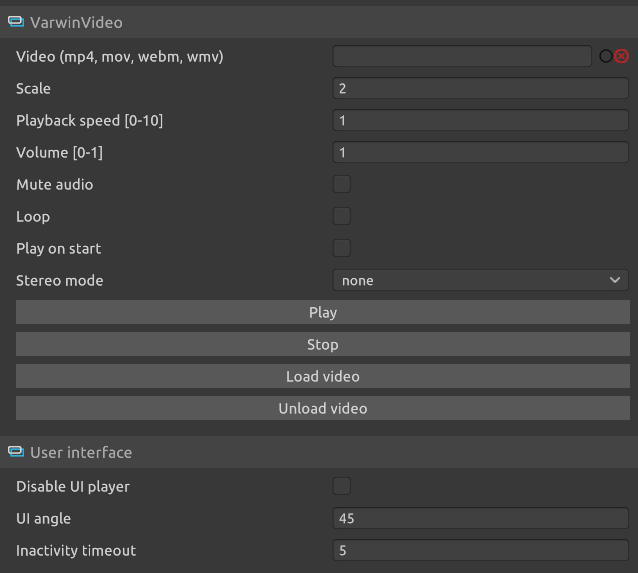
Task: Check the Disable UI player box
Action: pyautogui.click(x=342, y=486)
